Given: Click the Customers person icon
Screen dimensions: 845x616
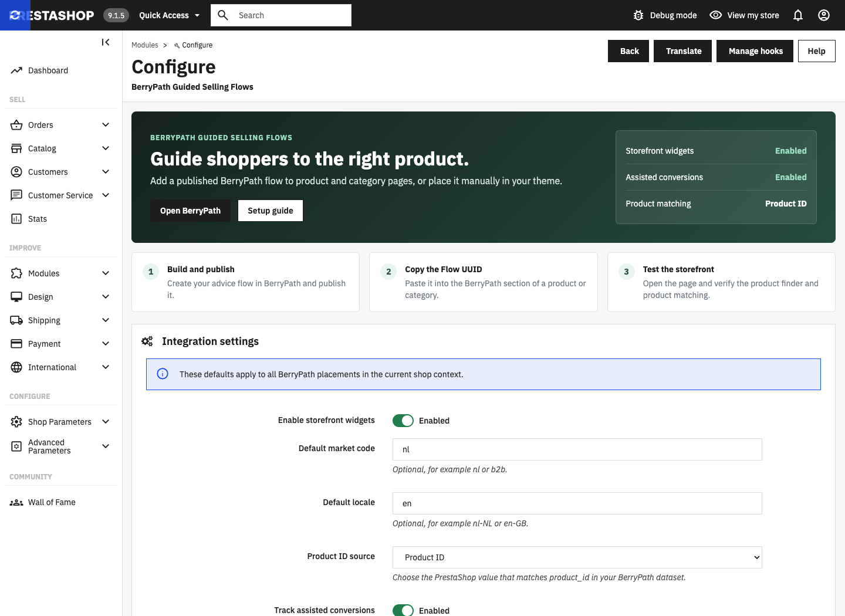Looking at the screenshot, I should tap(16, 172).
